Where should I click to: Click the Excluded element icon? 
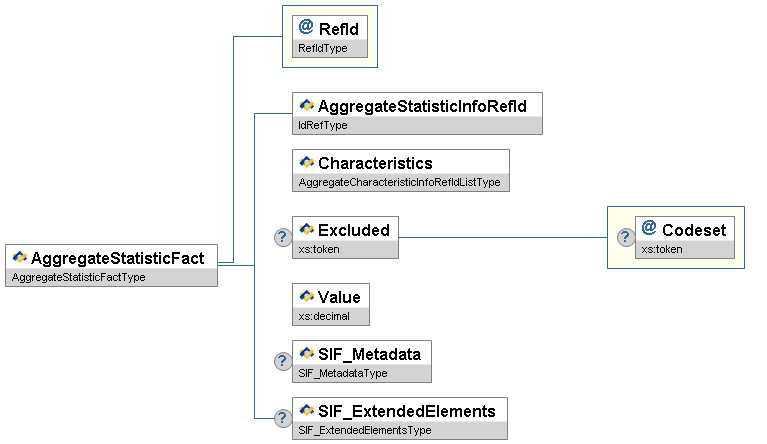307,230
